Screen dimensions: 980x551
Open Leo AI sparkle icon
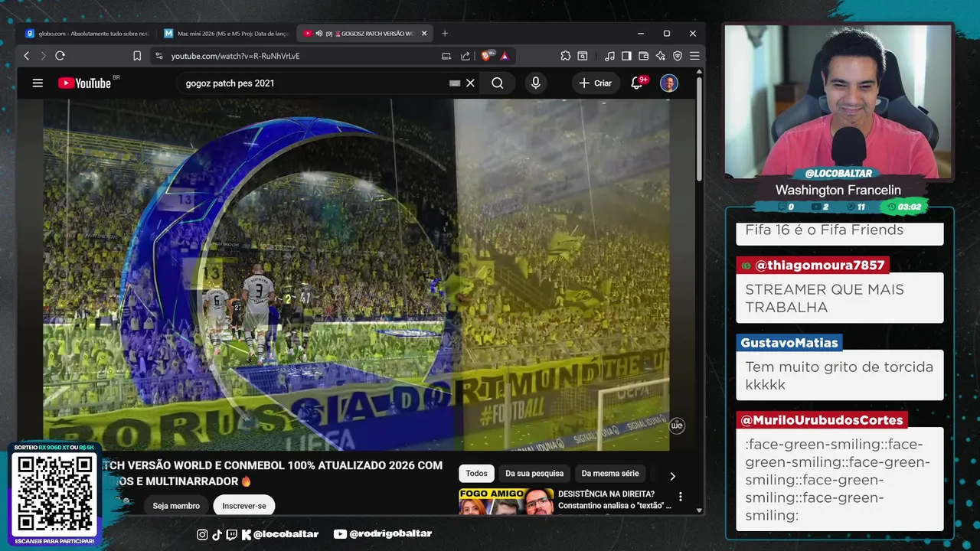pos(660,56)
